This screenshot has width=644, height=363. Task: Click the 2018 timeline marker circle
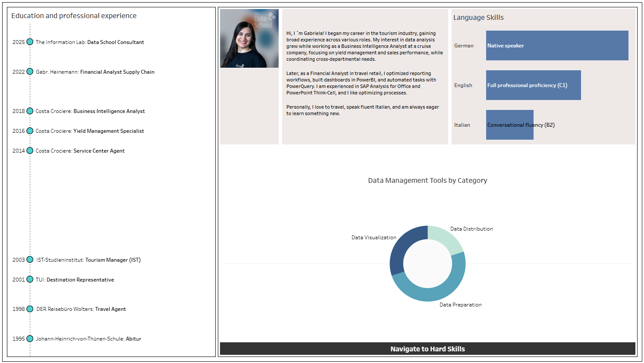tap(30, 111)
